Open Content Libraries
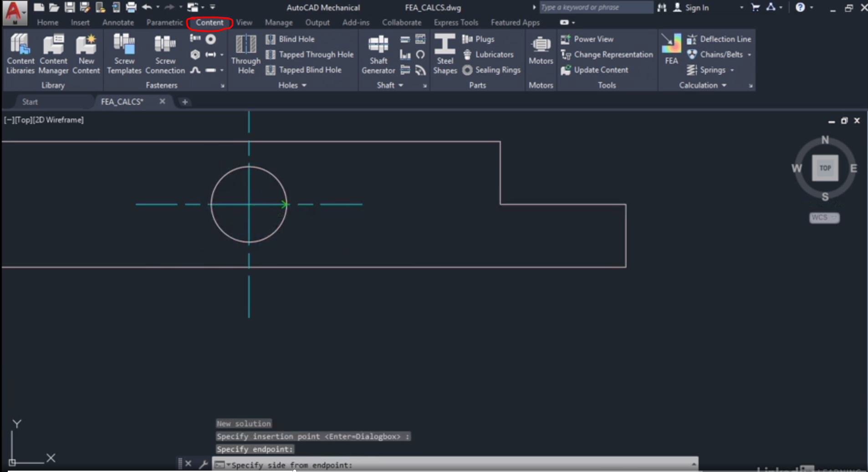The width and height of the screenshot is (868, 472). 20,54
